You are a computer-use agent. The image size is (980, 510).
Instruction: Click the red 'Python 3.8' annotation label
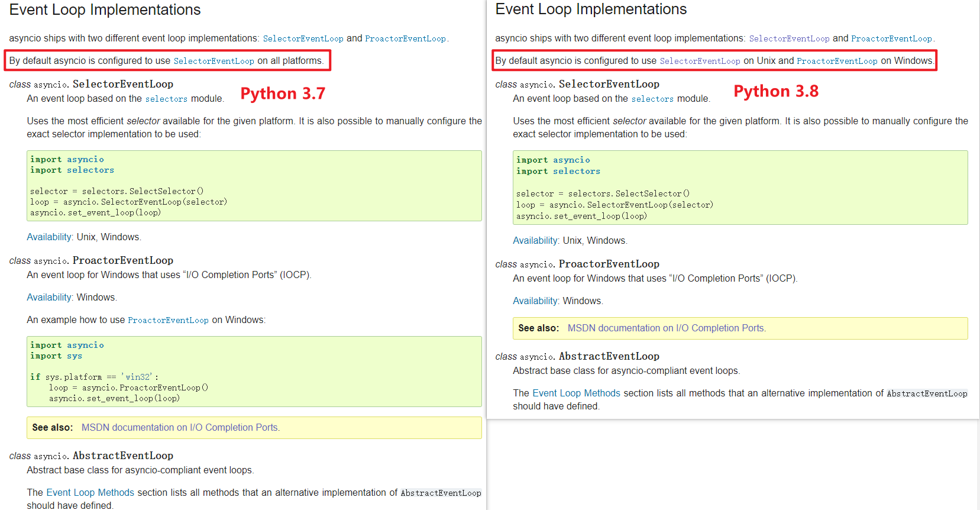pos(776,91)
